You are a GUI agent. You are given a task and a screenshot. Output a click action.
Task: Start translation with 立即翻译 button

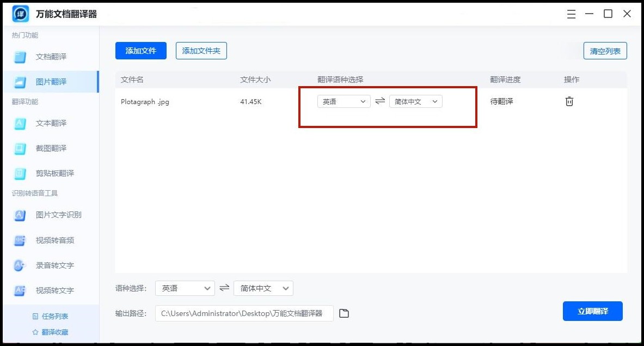pos(592,311)
